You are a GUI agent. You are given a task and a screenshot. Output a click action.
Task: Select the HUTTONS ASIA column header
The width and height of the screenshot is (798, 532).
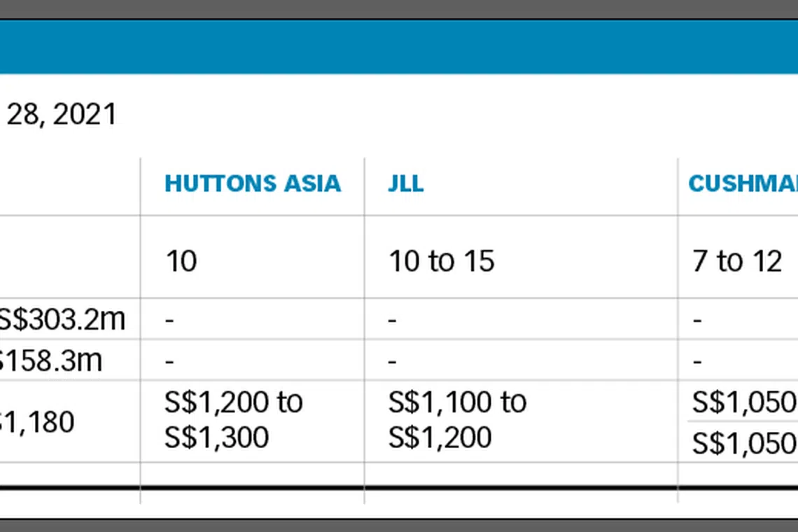point(253,183)
